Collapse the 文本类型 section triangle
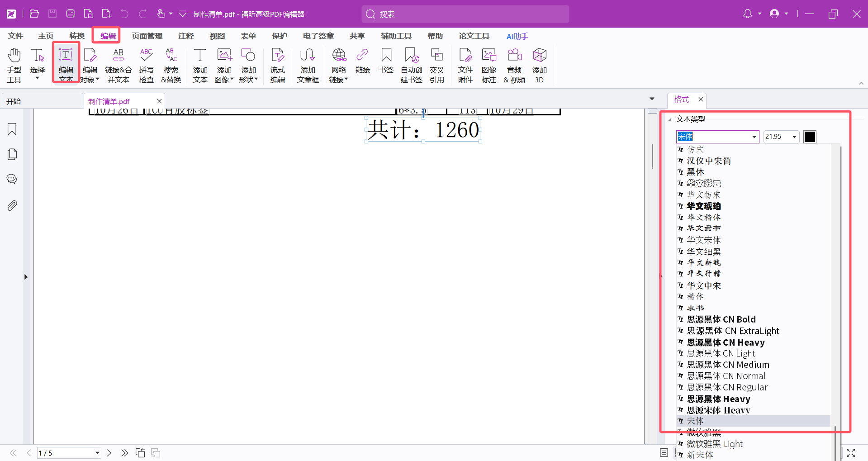The height and width of the screenshot is (461, 868). (x=670, y=119)
